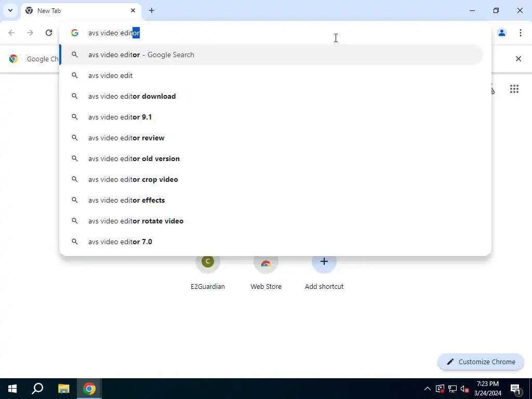Select 'avs video editor old version' suggestion
The width and height of the screenshot is (532, 399).
[271, 158]
